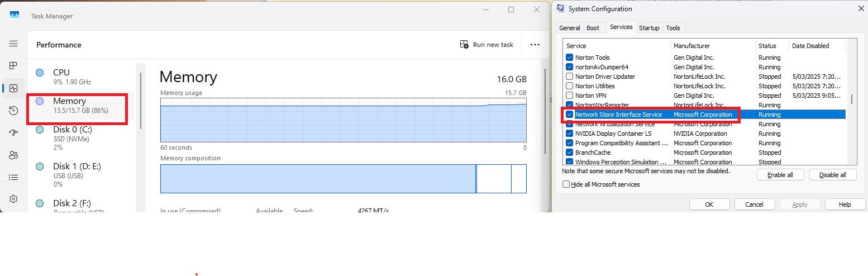Viewport: 868px width, 276px height.
Task: Open Task Manager hamburger navigation menu
Action: tap(13, 44)
